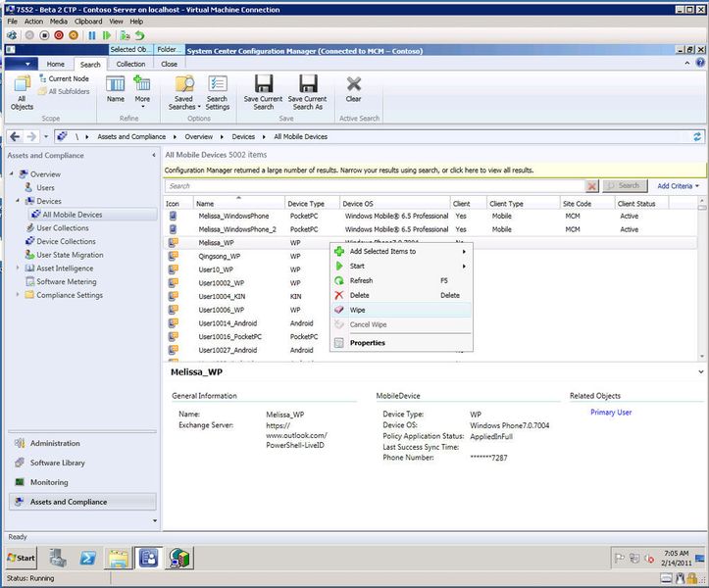Image resolution: width=709 pixels, height=588 pixels.
Task: Select Current Node scope option
Action: [64, 78]
